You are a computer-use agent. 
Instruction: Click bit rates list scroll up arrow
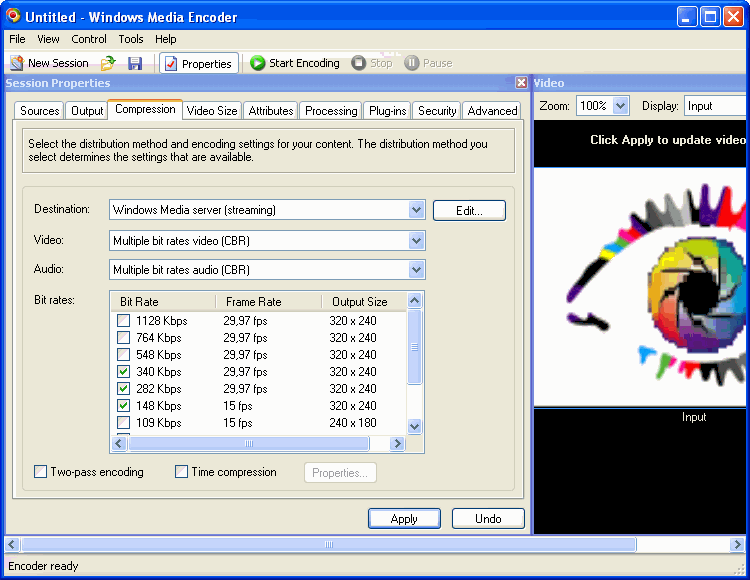(415, 301)
